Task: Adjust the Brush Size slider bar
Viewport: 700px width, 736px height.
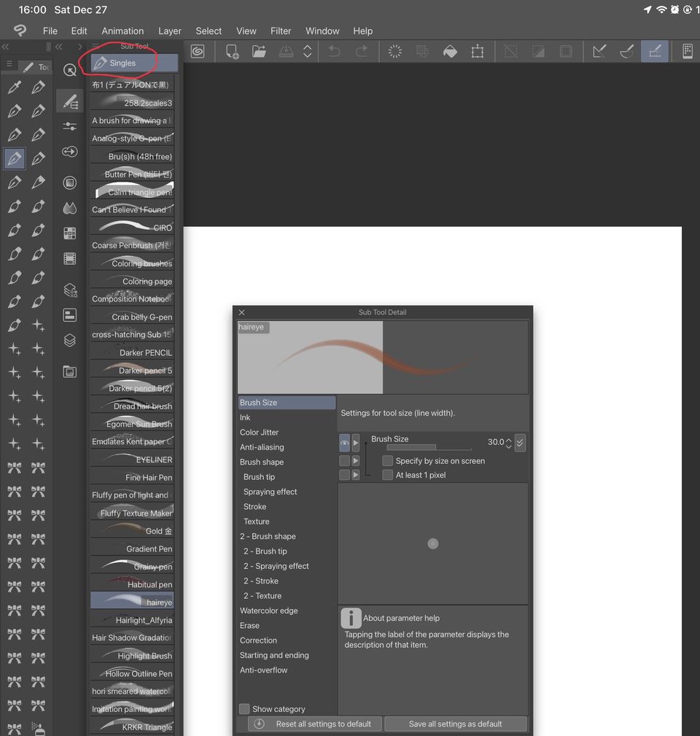Action: 429,447
